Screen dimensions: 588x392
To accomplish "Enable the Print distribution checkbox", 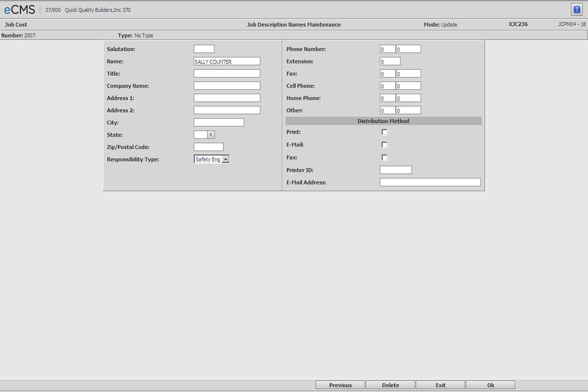I will (384, 132).
